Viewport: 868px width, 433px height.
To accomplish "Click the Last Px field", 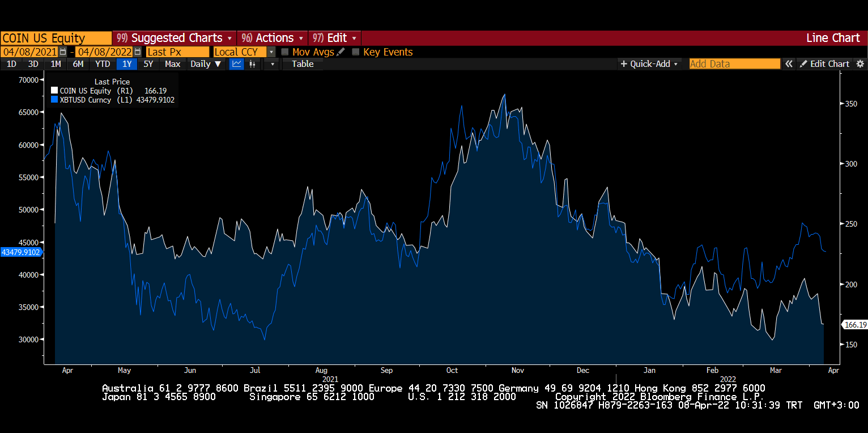I will point(177,52).
